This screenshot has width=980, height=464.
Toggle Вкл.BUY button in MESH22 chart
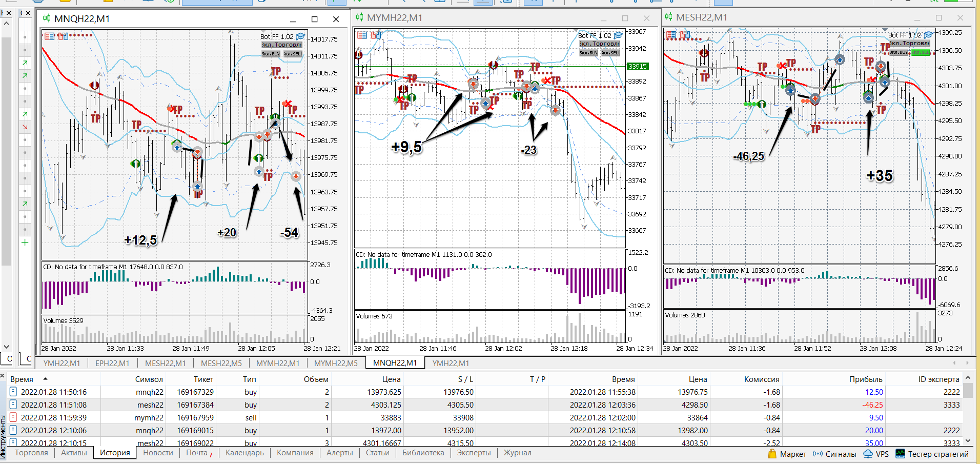899,52
